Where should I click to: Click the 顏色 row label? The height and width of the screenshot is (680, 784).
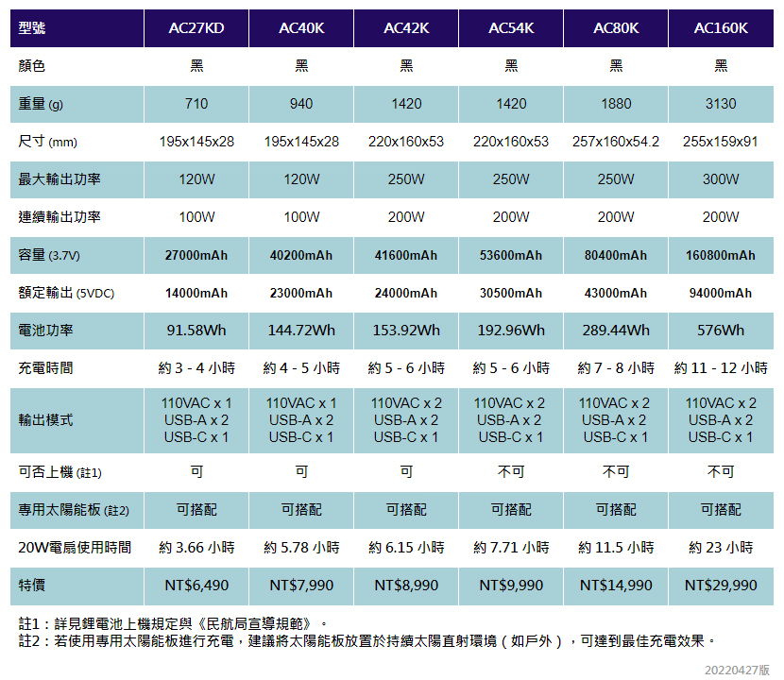32,65
